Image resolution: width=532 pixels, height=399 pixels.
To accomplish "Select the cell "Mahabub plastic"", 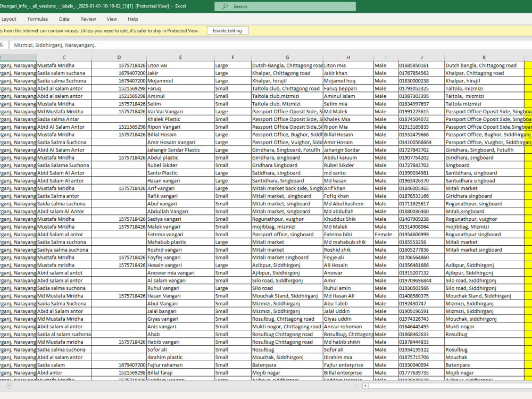I will 180,242.
